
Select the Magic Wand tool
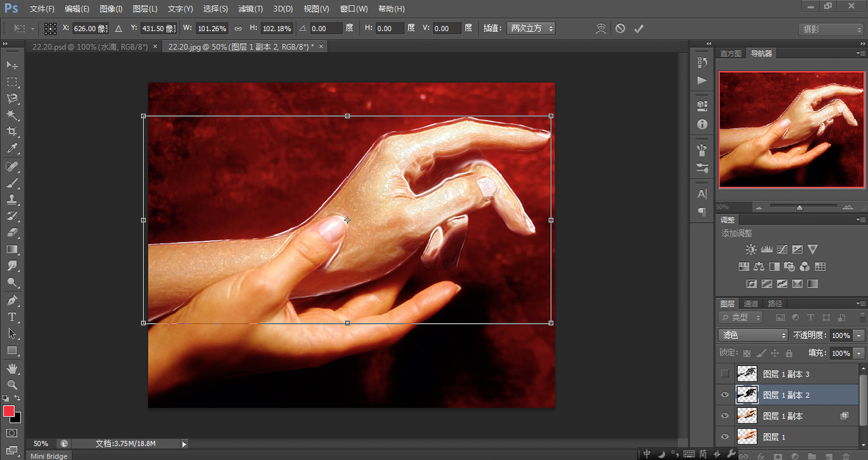pos(12,115)
